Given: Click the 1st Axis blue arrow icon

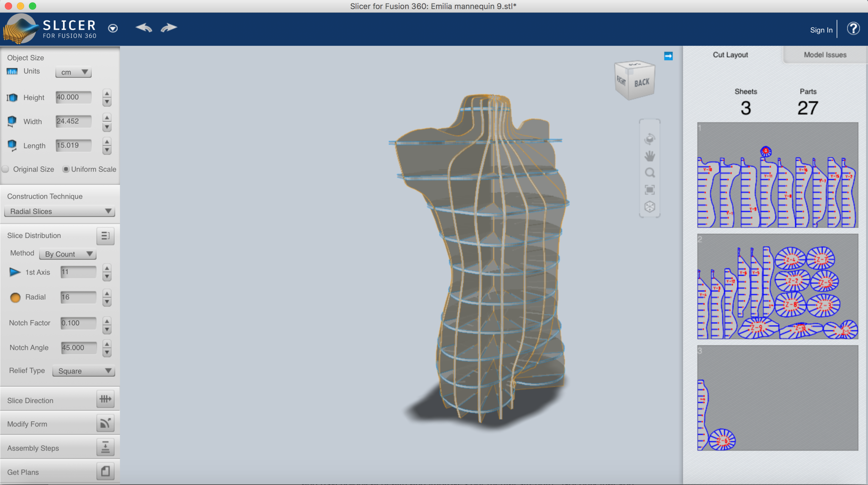Looking at the screenshot, I should [x=15, y=272].
